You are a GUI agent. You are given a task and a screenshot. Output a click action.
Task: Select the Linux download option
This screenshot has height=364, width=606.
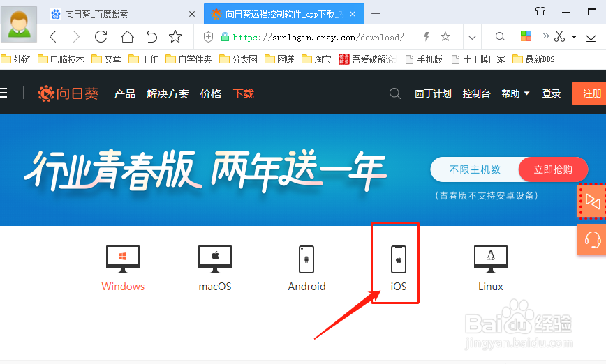coord(490,268)
